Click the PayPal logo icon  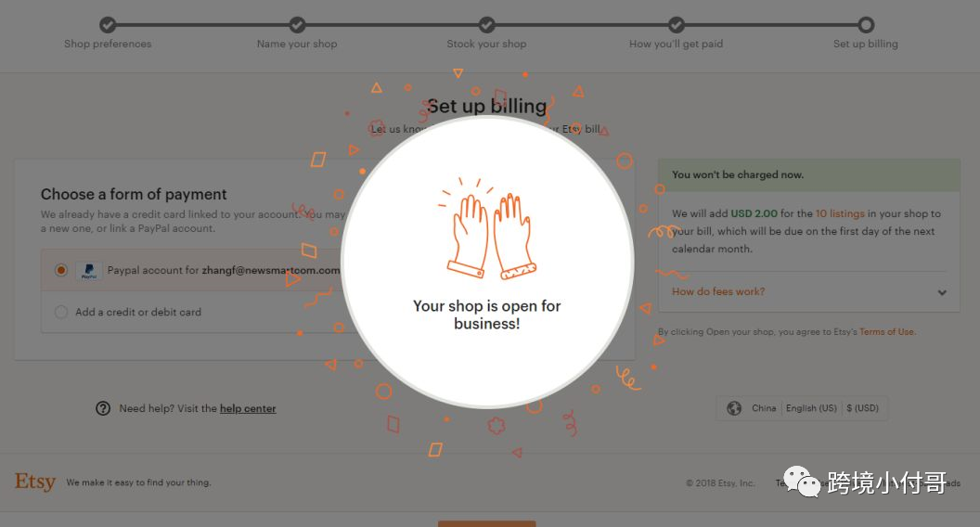(89, 271)
